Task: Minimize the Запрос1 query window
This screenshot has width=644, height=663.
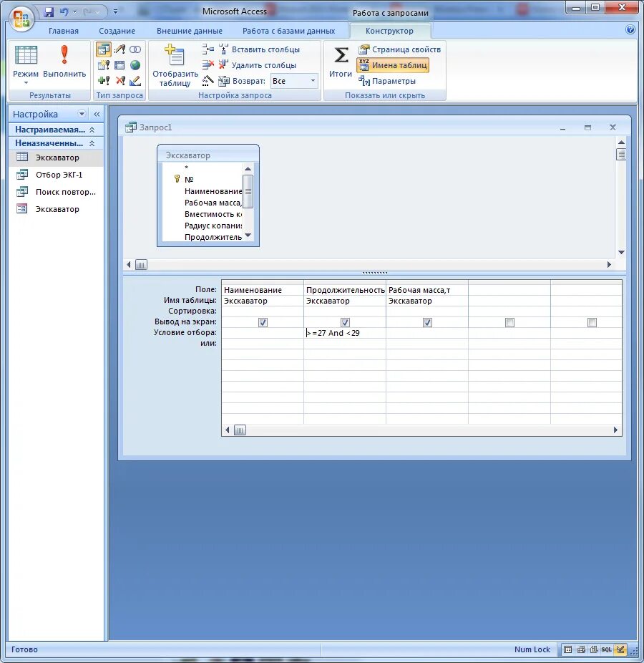Action: click(x=562, y=127)
